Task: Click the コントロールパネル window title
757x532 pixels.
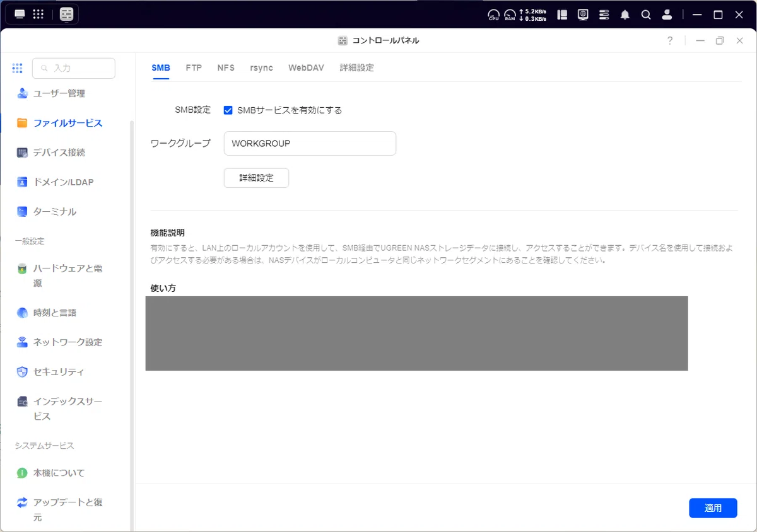Action: coord(385,40)
